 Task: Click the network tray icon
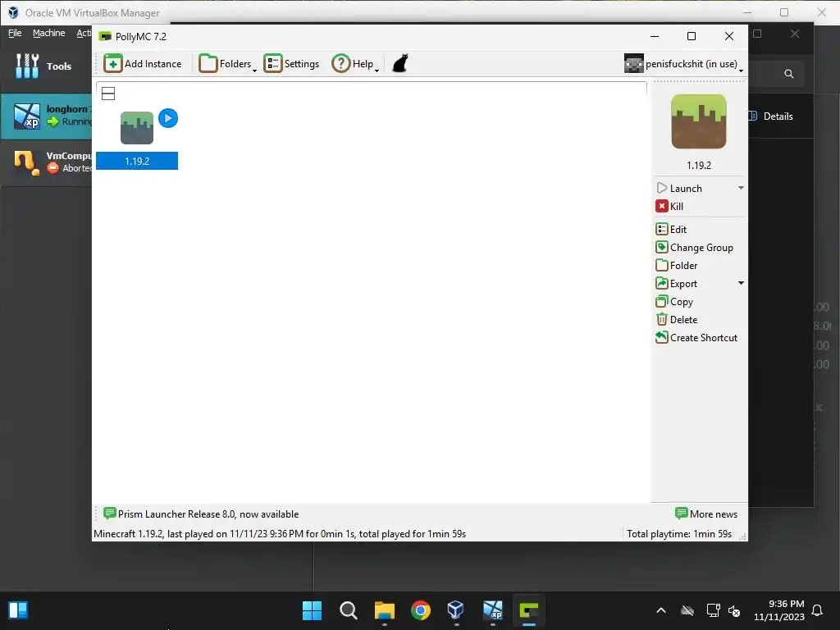(713, 610)
